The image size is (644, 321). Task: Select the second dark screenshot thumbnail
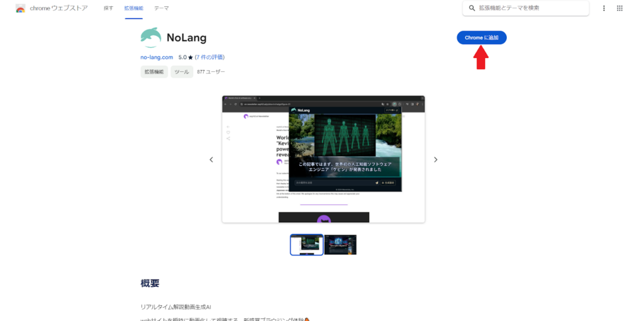340,245
